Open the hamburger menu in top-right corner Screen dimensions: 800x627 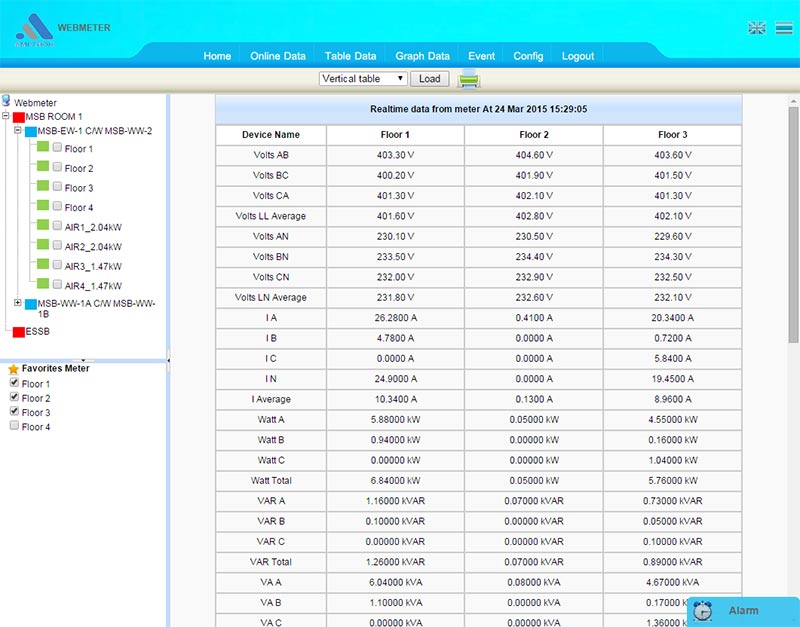(x=784, y=28)
